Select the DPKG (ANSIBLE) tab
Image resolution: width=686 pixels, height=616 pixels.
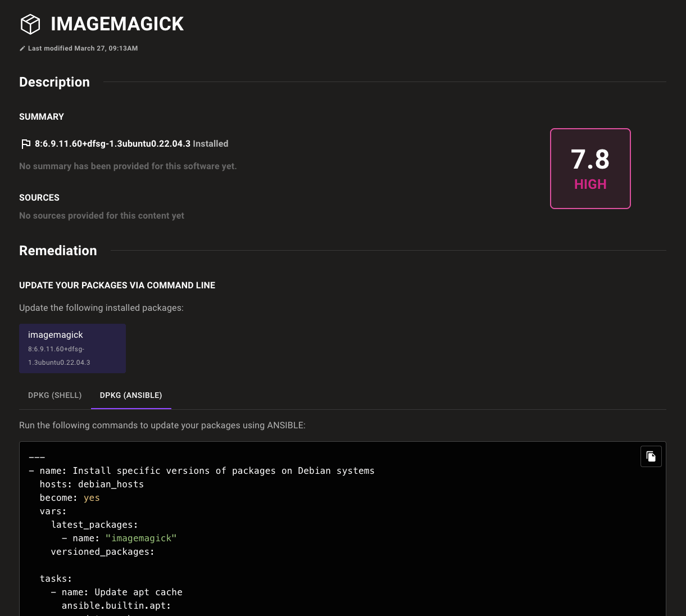(131, 395)
